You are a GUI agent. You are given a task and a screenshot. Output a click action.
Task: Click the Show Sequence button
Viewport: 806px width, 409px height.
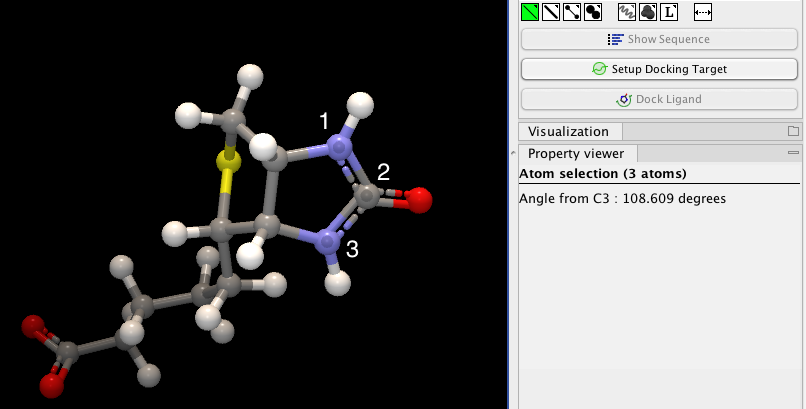[x=660, y=40]
